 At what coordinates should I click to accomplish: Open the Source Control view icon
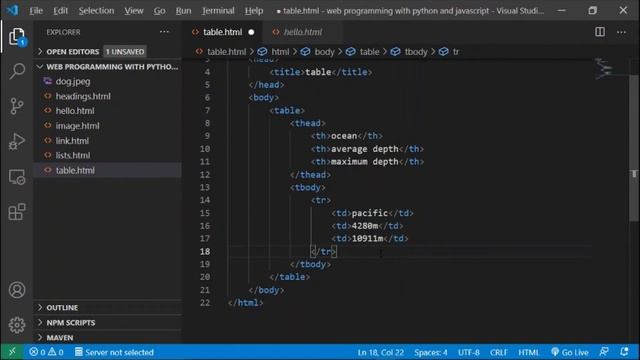[x=17, y=106]
